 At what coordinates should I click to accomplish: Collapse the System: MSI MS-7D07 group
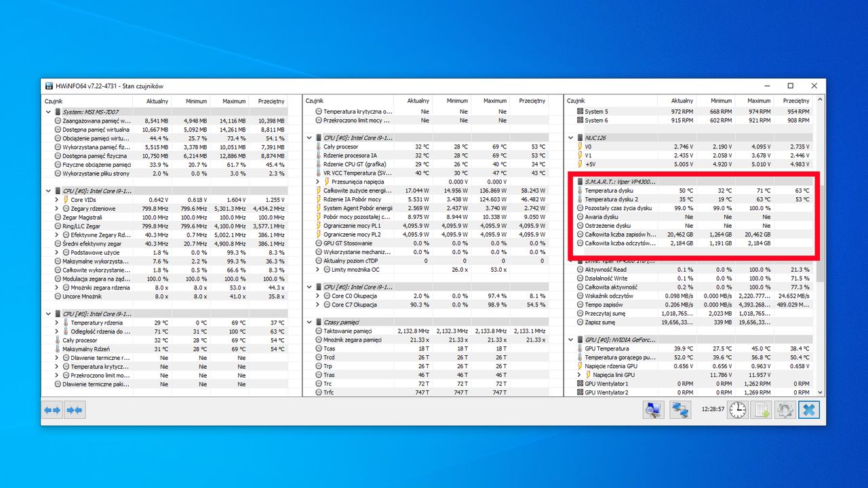[x=48, y=112]
